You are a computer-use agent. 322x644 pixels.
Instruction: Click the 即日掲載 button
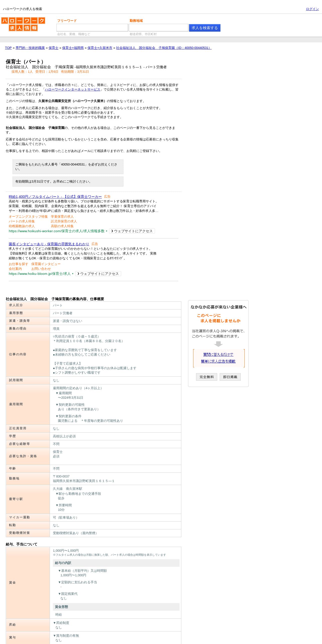pos(230,377)
